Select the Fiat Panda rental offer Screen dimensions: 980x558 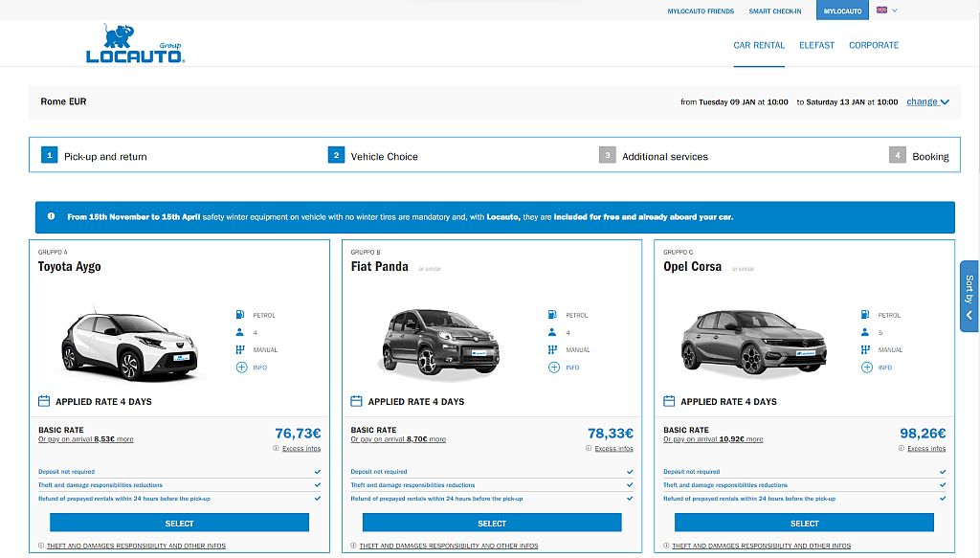click(x=491, y=523)
